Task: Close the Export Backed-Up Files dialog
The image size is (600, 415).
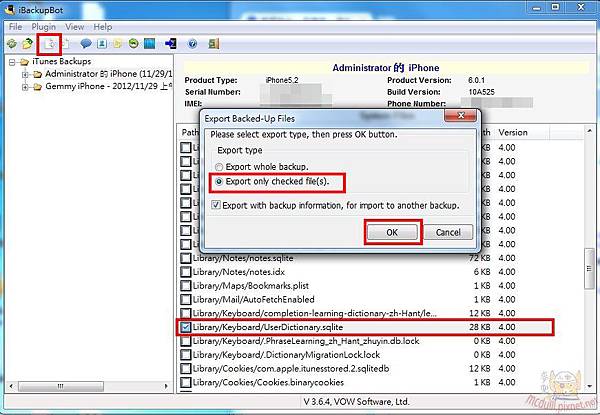Action: click(x=461, y=116)
